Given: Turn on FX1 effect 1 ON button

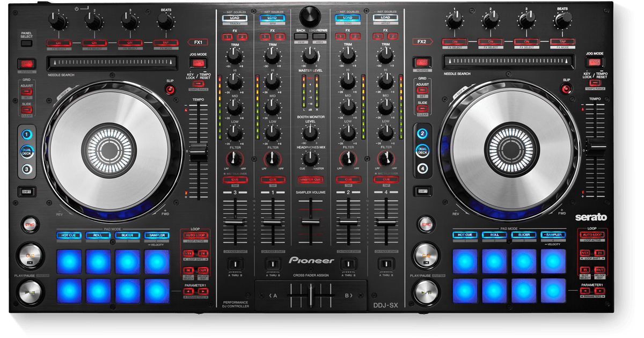Looking at the screenshot, I should [58, 42].
